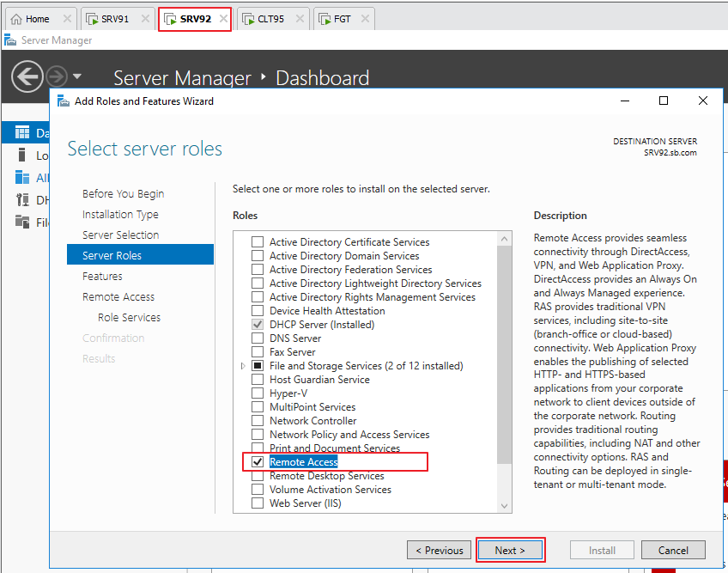Click the Server Manager forward arrow
The image size is (728, 573).
click(57, 76)
